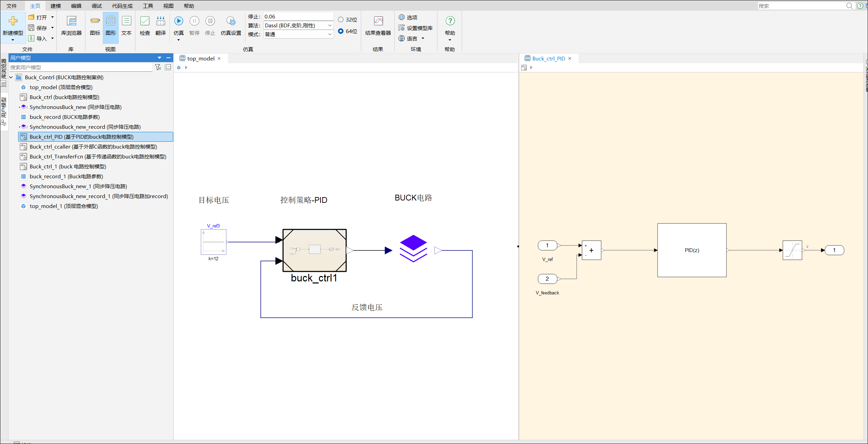The width and height of the screenshot is (868, 444).
Task: Start simulation with the 仿真 play button
Action: 178,22
